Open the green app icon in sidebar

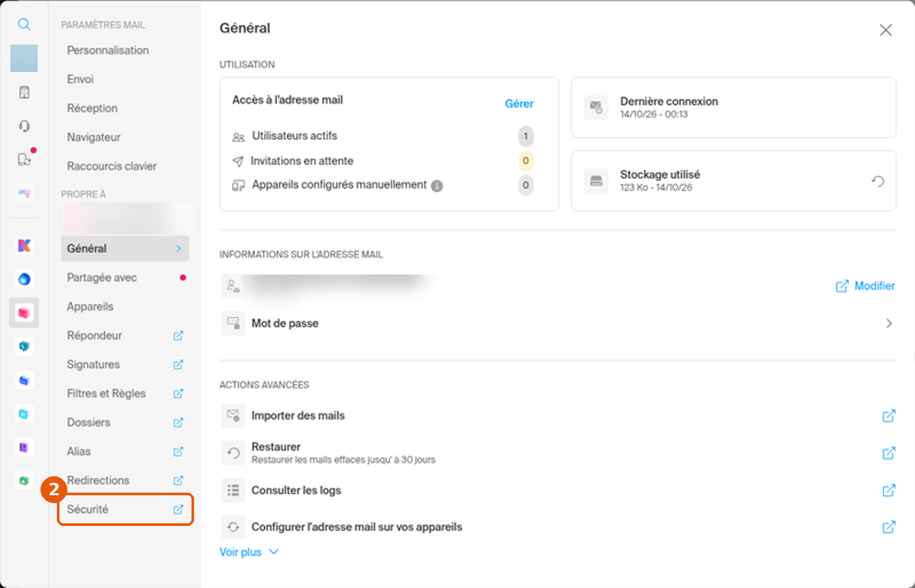24,480
